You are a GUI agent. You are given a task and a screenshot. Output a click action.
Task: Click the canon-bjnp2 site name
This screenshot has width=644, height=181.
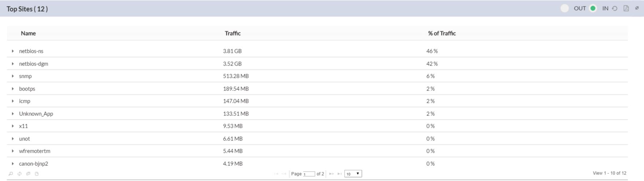click(34, 164)
